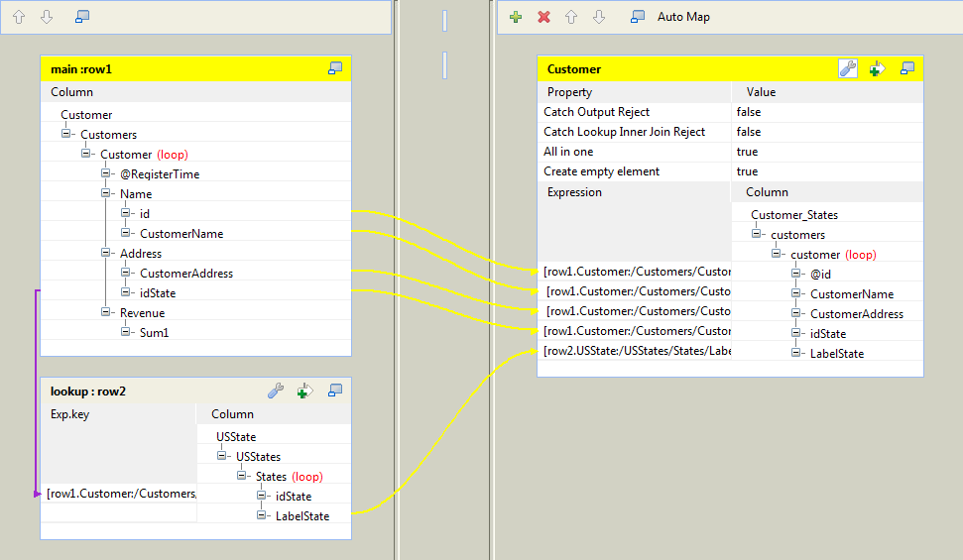Add a new output table with the green plus

coord(516,17)
